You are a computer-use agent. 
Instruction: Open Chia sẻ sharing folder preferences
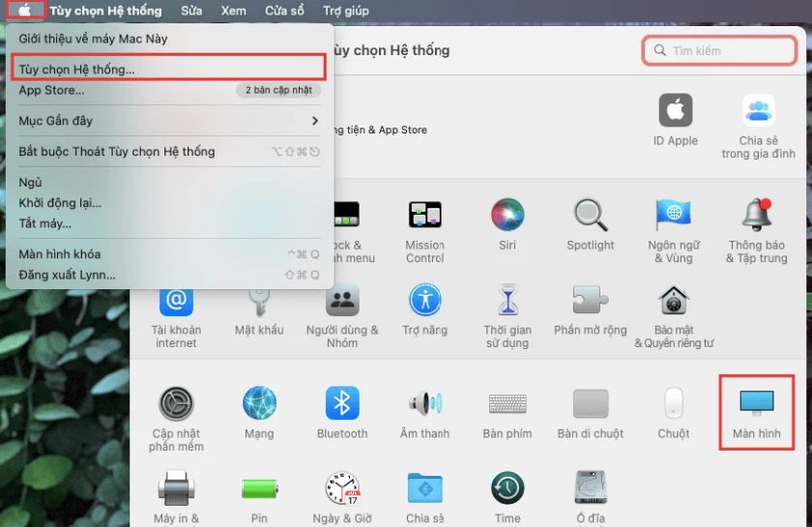pos(424,497)
